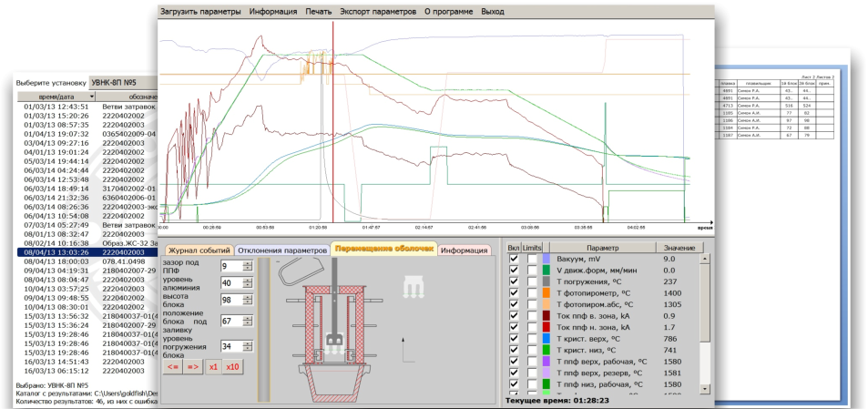Open the Экспорт параметров menu
The width and height of the screenshot is (868, 409).
point(378,11)
